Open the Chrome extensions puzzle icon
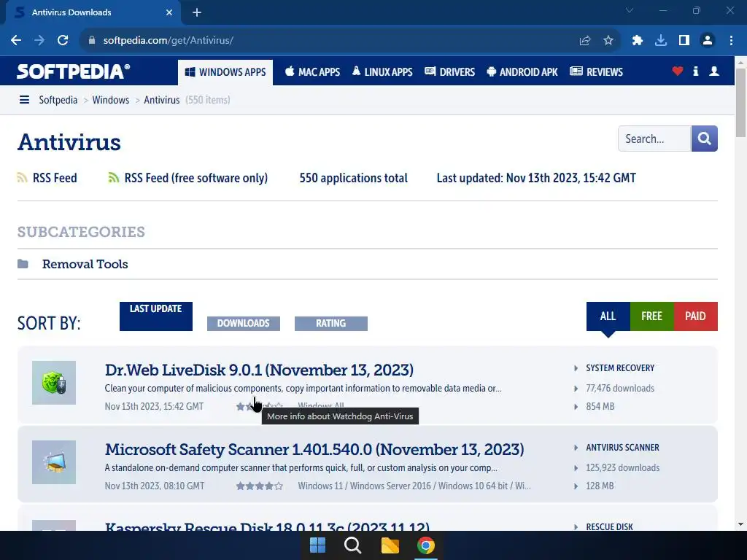The height and width of the screenshot is (560, 747). [x=638, y=41]
